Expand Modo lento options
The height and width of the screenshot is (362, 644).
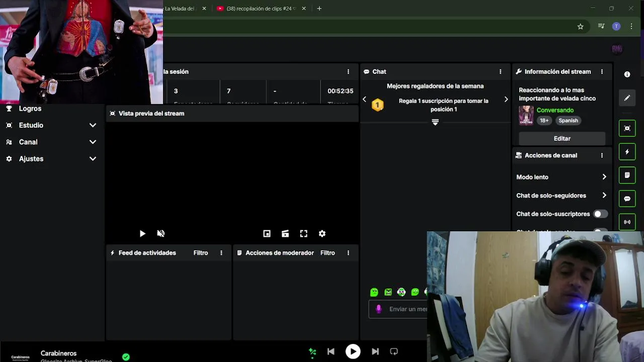click(x=604, y=177)
